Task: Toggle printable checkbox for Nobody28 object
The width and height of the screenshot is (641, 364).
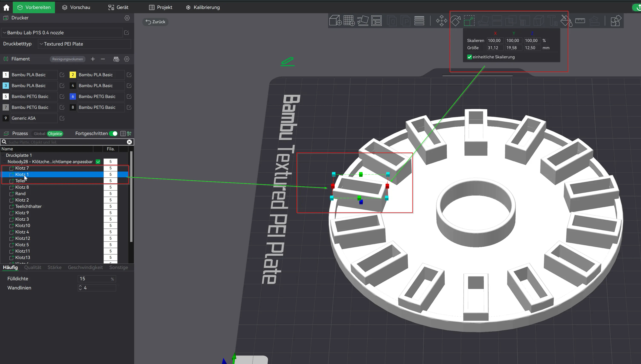Action: [x=98, y=162]
